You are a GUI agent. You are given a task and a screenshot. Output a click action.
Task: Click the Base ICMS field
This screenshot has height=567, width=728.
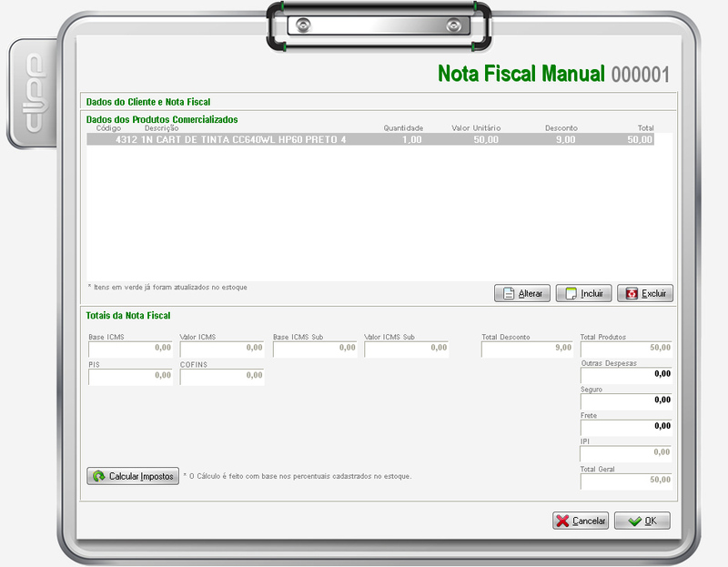pyautogui.click(x=130, y=348)
